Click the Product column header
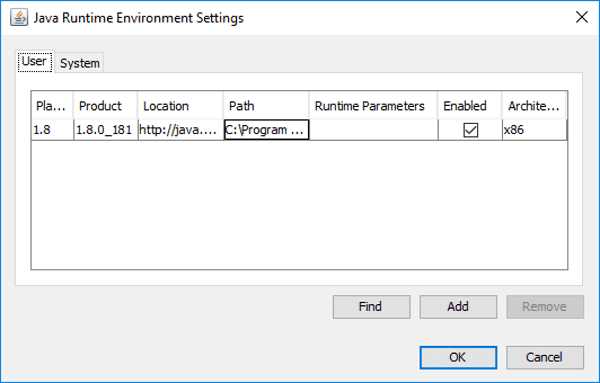The height and width of the screenshot is (383, 600). pos(105,106)
